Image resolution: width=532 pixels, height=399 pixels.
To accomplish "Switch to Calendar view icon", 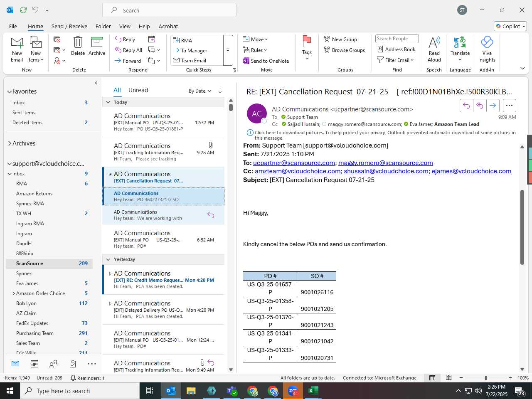I will 34,364.
